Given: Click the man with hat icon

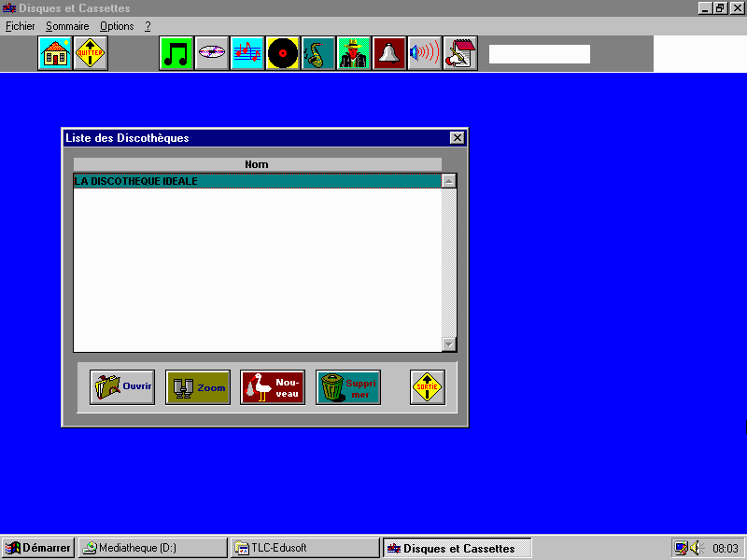Looking at the screenshot, I should tap(354, 53).
